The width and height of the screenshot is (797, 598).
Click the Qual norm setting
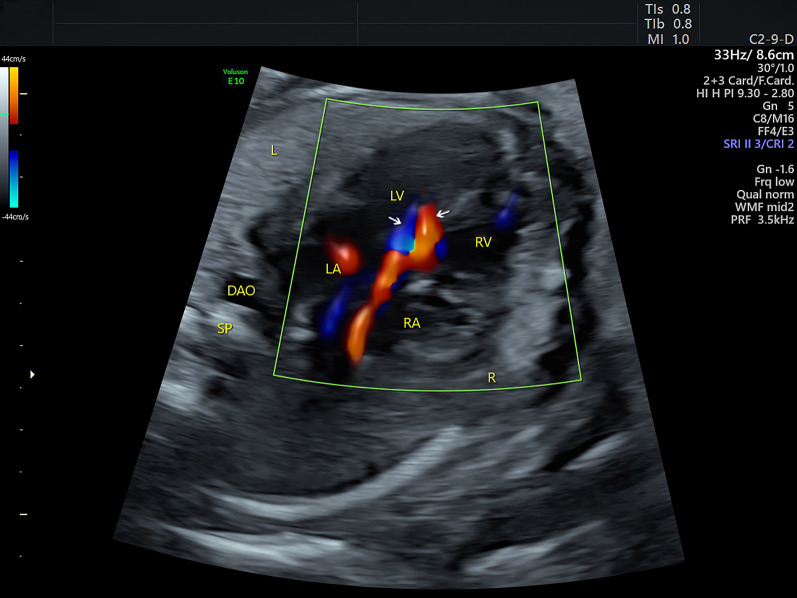pos(765,195)
